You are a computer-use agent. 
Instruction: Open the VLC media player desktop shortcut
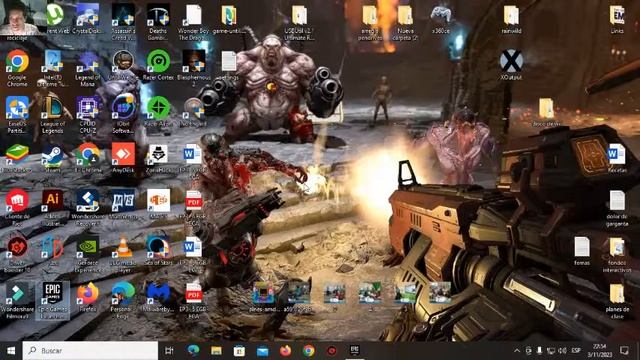coord(123,254)
